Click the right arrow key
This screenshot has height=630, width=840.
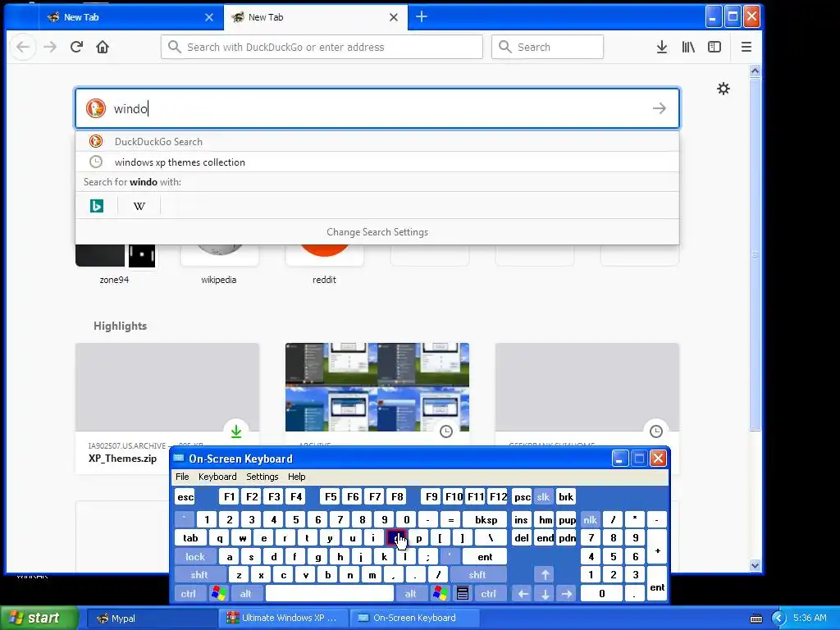567,594
